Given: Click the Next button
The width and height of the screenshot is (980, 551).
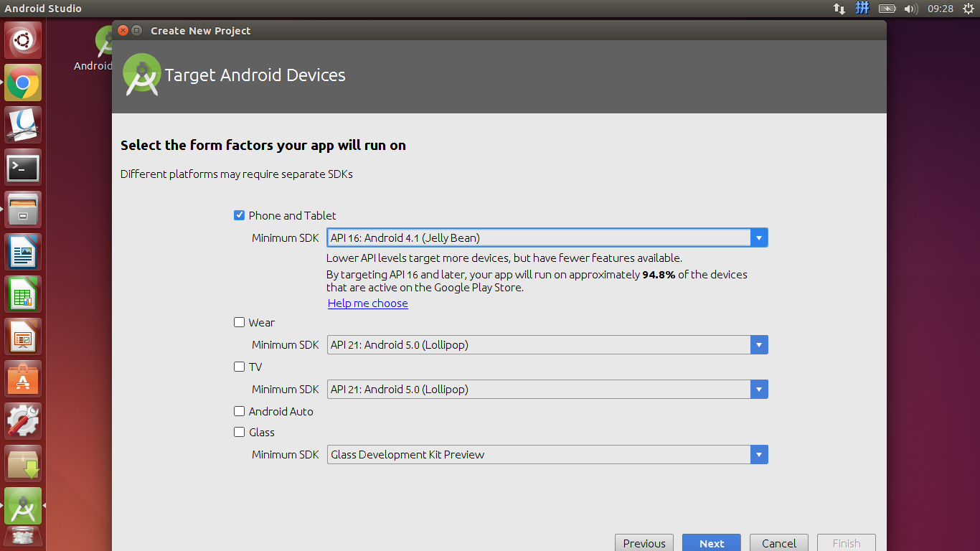Looking at the screenshot, I should click(x=712, y=542).
